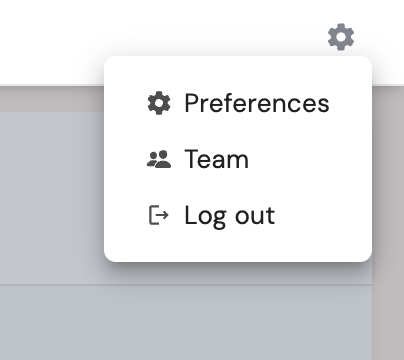Click the gear icon beside Preferences

(x=159, y=103)
